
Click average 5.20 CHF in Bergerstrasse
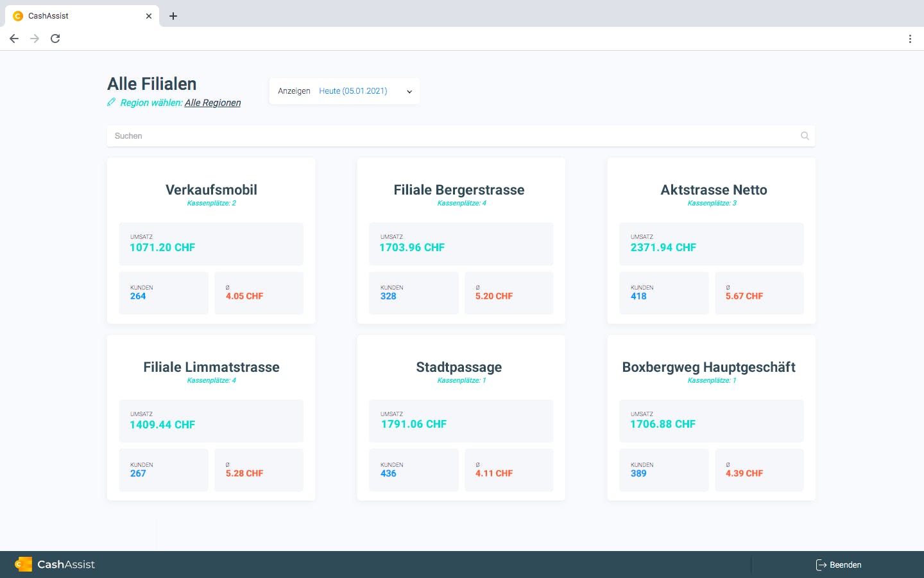(x=494, y=296)
